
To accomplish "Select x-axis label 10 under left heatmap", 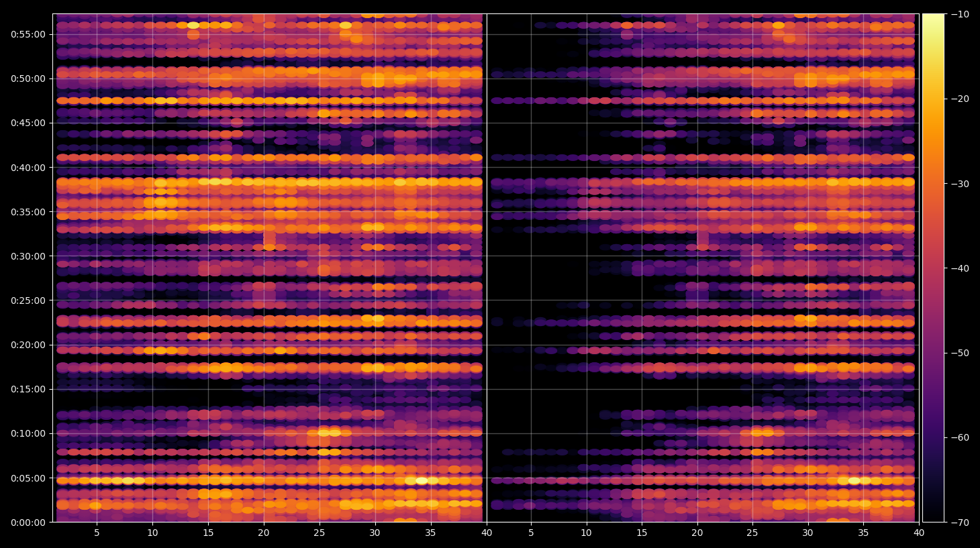I will coord(152,533).
